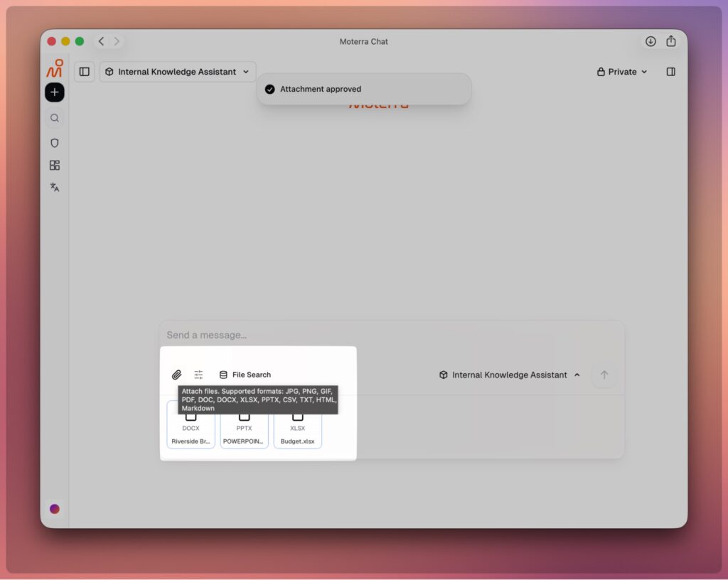Select the Budget.xlsx attachment

pos(297,425)
